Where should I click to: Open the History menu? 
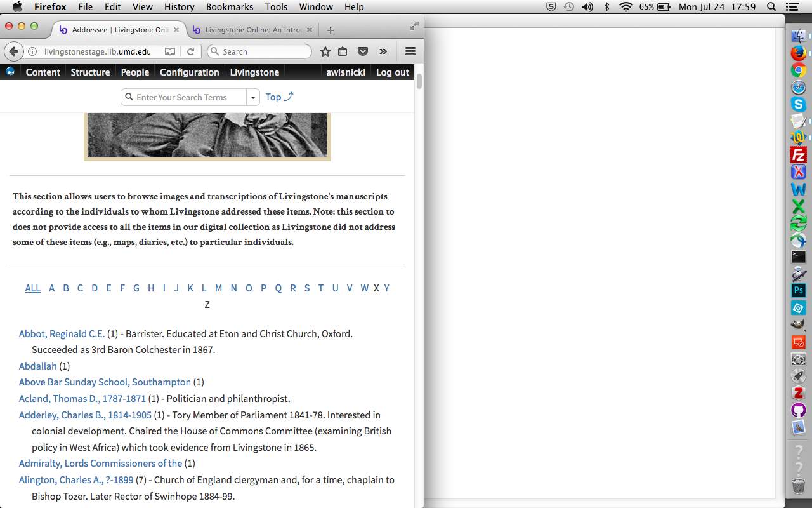tap(179, 7)
